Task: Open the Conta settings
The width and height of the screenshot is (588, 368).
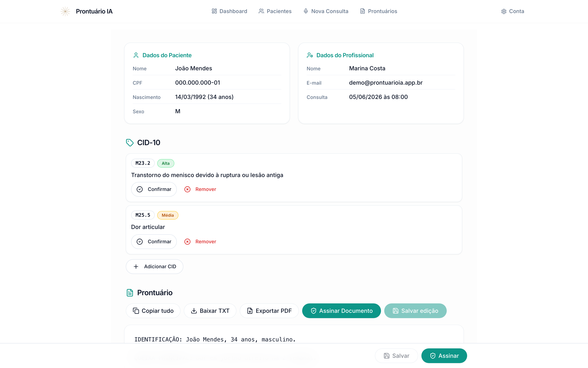Action: pyautogui.click(x=513, y=11)
